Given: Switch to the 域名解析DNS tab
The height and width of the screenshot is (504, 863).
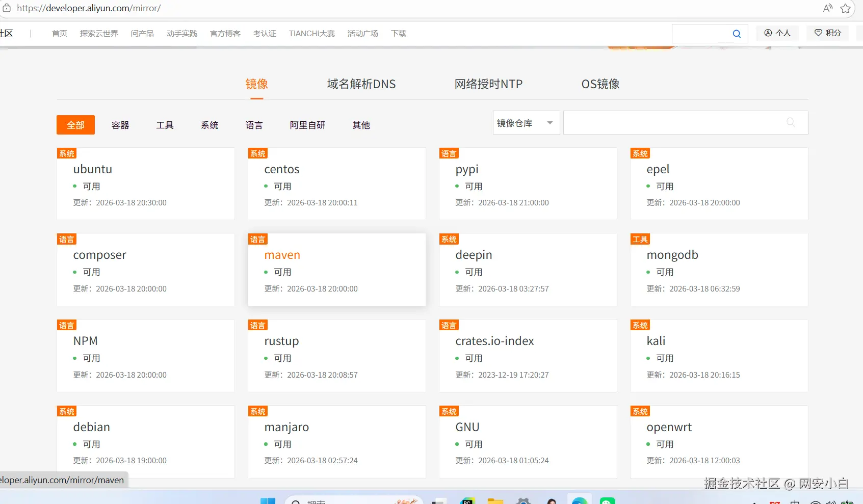Looking at the screenshot, I should [361, 84].
